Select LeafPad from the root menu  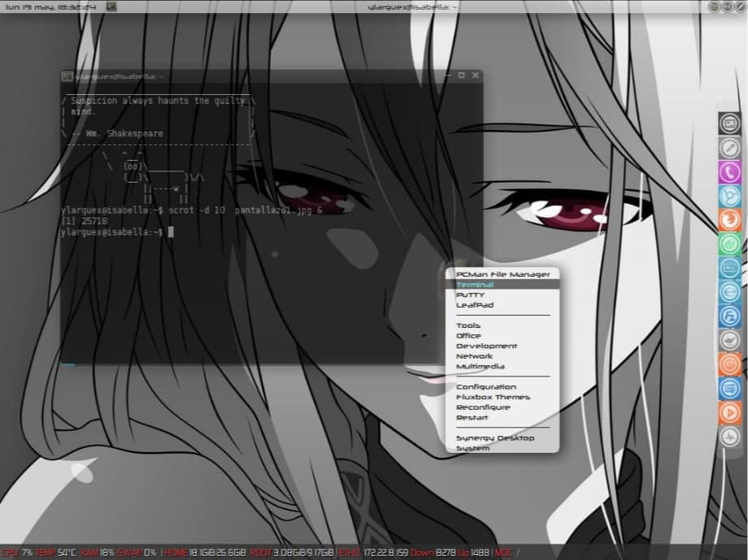click(x=474, y=305)
